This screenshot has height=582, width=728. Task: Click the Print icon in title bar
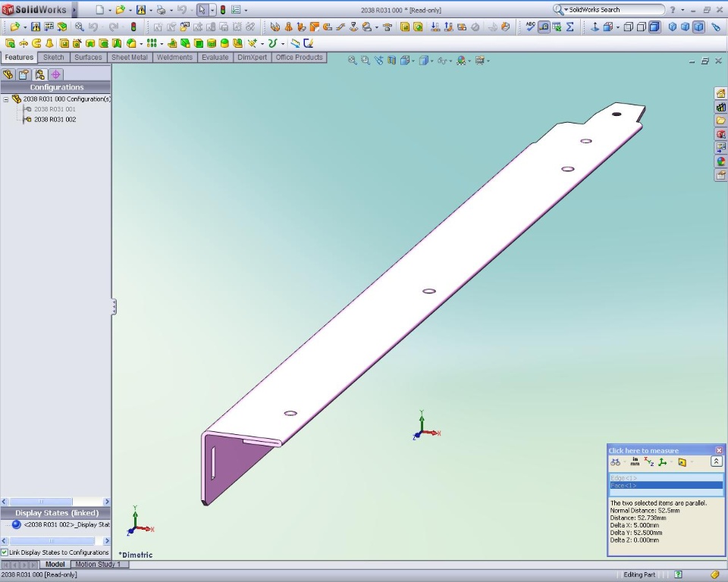[x=161, y=10]
